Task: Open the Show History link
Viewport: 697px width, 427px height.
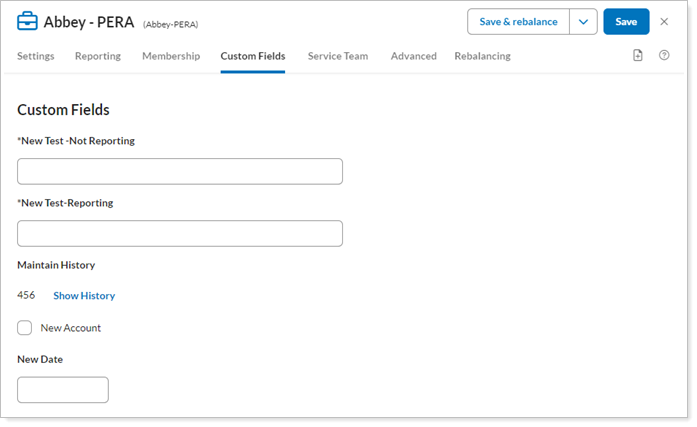Action: click(84, 296)
